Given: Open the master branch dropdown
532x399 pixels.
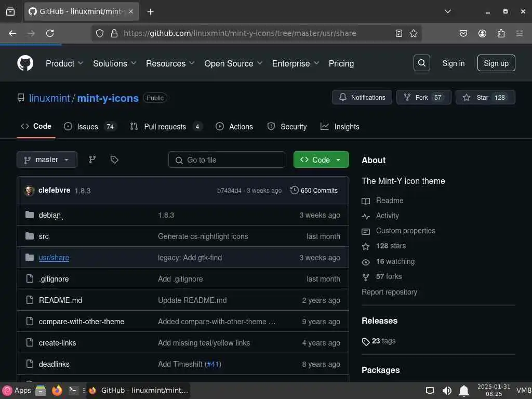Looking at the screenshot, I should [47, 159].
